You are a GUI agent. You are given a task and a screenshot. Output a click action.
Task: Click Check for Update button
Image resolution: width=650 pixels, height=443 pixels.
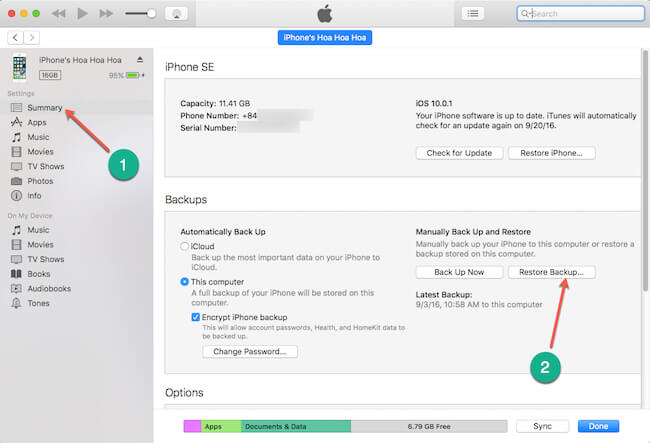(459, 153)
